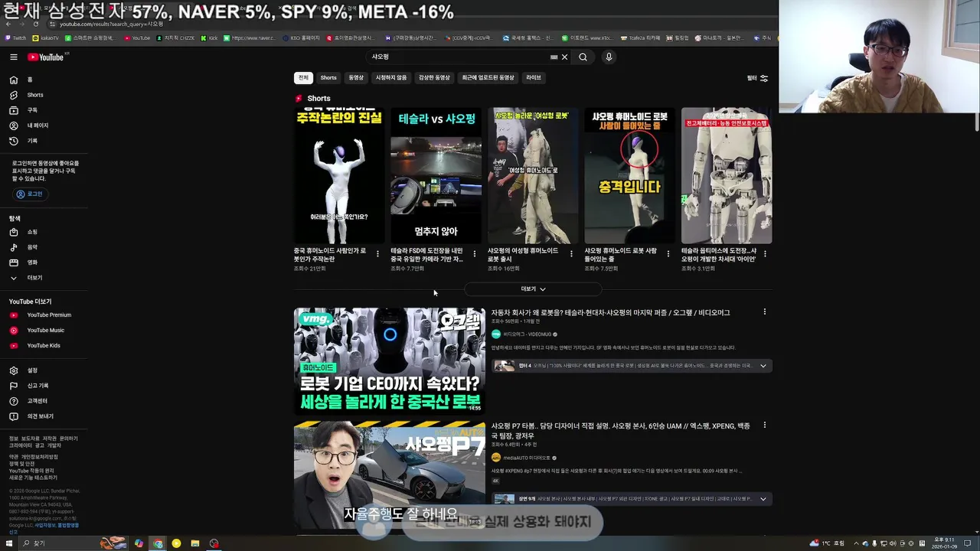
Task: Open video titled 자동차 회사가 왜 로봇을
Action: (610, 313)
